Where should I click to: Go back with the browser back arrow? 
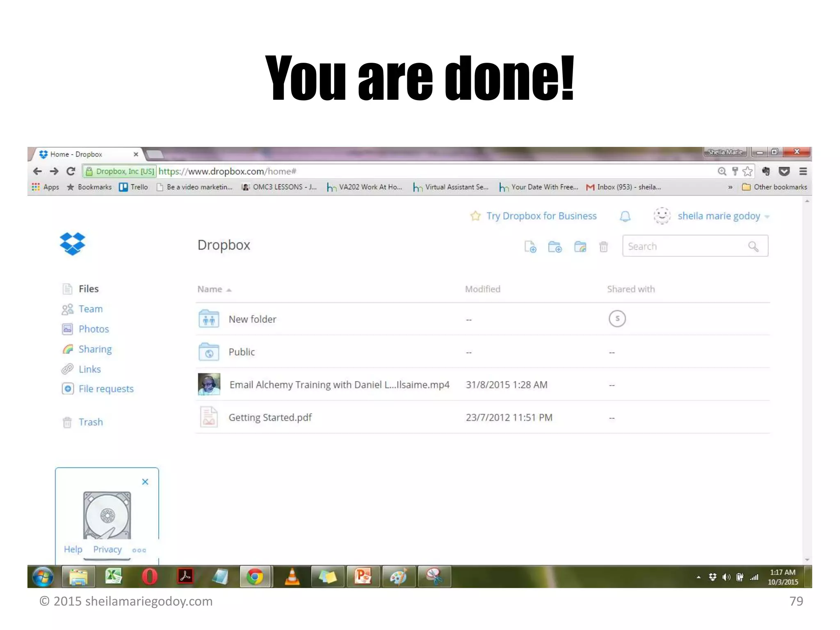[x=37, y=171]
